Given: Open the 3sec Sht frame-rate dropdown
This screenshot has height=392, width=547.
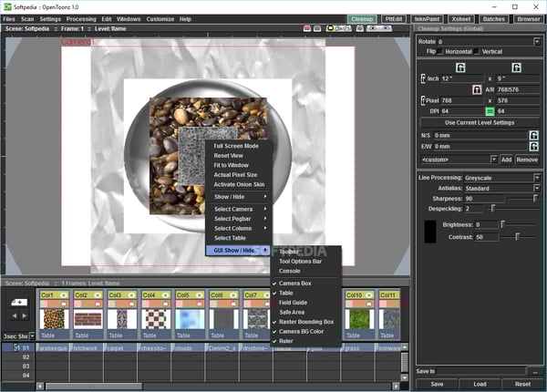Looking at the screenshot, I should pyautogui.click(x=32, y=336).
